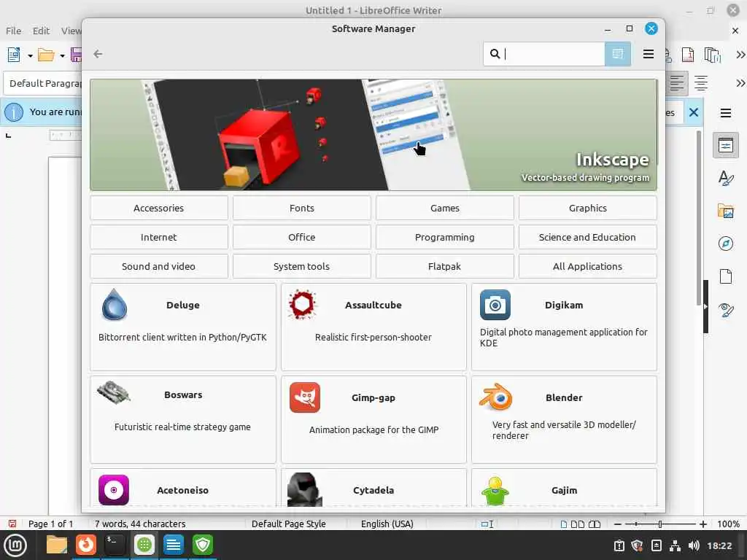Screen dimensions: 747x560
Task: Click the Acetoneiso disc icon
Action: coord(113,489)
